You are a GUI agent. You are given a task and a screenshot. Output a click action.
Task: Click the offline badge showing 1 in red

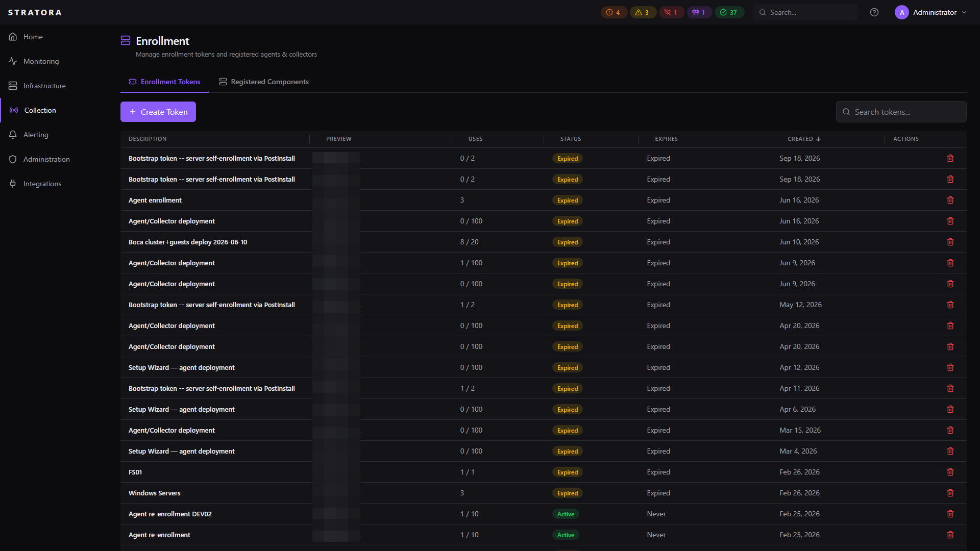(x=671, y=12)
